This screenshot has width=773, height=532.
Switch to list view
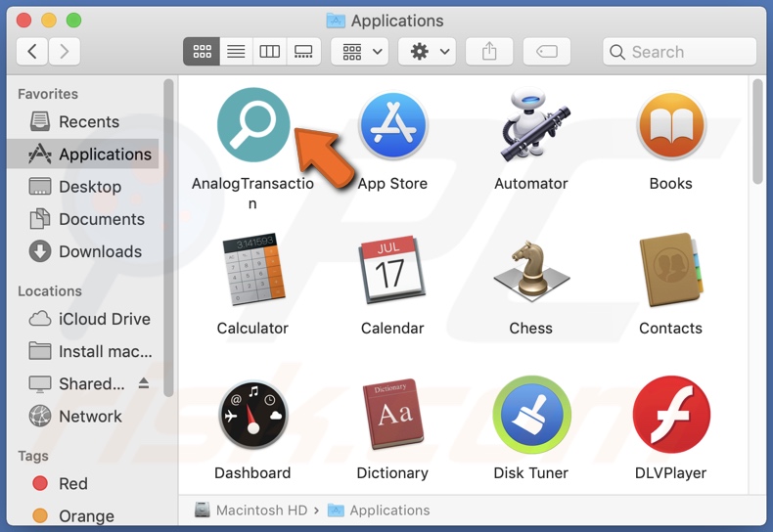(236, 51)
